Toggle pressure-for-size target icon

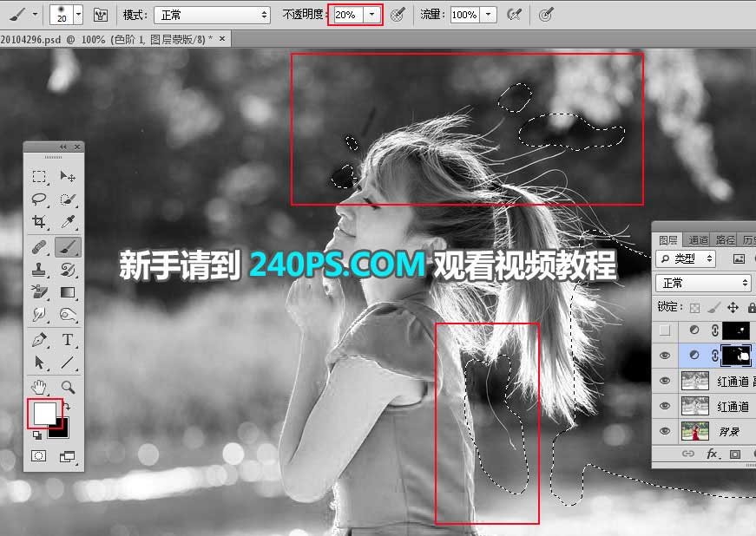tap(545, 15)
